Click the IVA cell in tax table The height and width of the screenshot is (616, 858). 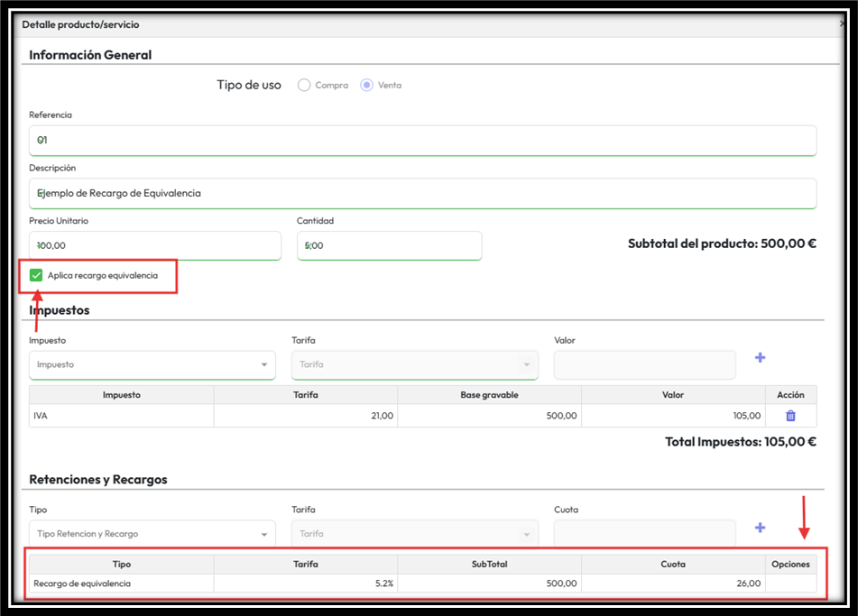click(121, 416)
